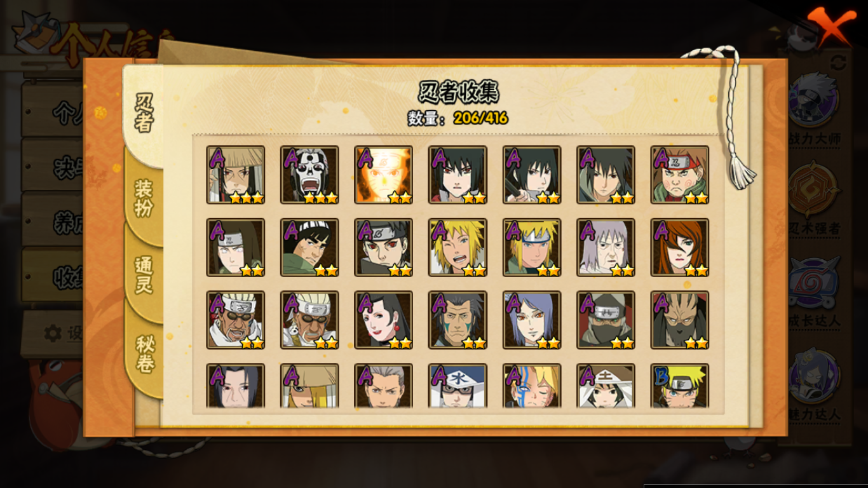
Task: Choose the white skull-masked ninja portrait
Action: tap(309, 175)
